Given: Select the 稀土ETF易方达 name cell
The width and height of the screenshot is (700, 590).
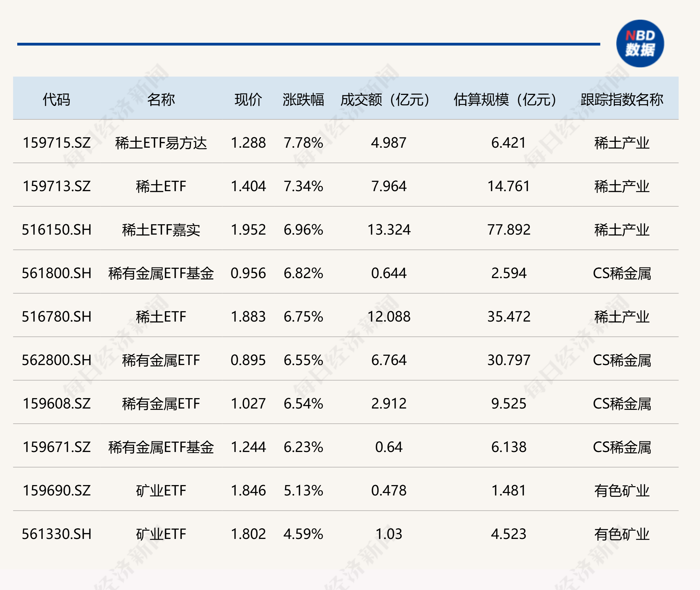Looking at the screenshot, I should tap(161, 143).
